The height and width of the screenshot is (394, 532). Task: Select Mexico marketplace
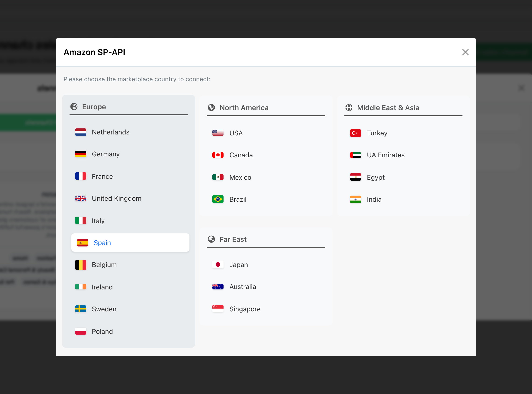[x=266, y=177]
